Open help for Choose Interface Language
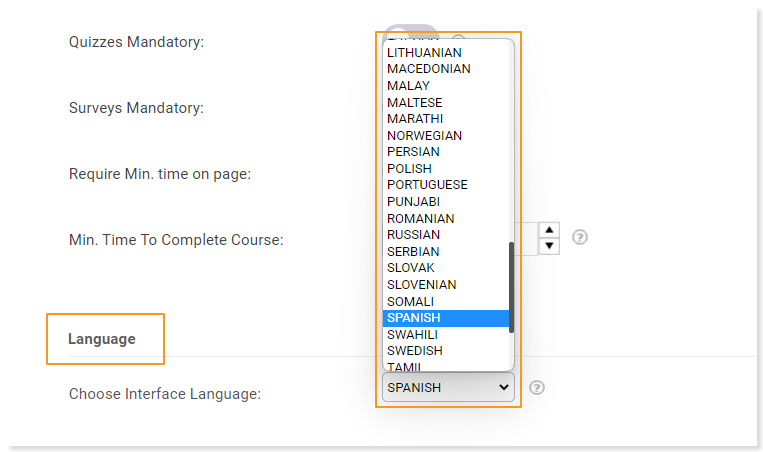 [537, 388]
